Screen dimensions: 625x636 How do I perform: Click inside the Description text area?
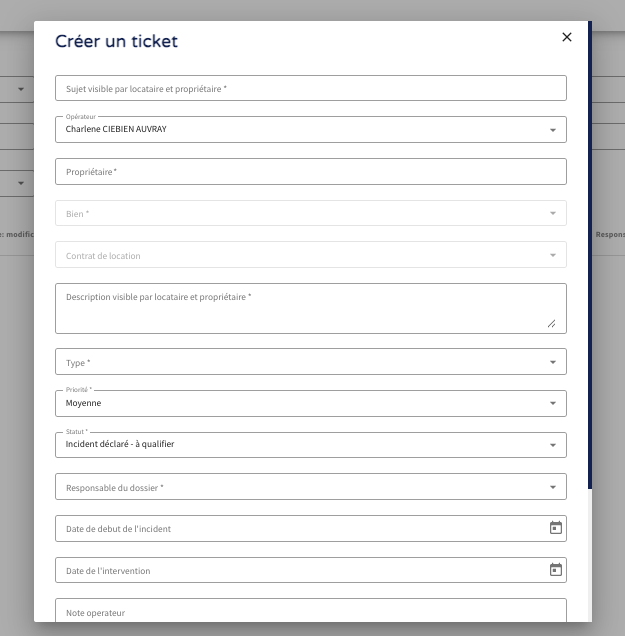pyautogui.click(x=300, y=307)
